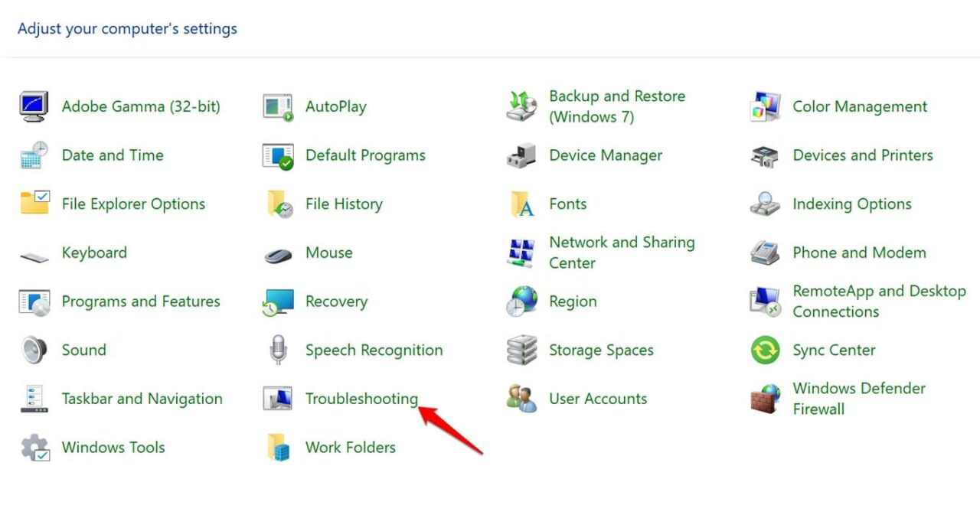This screenshot has width=980, height=528.
Task: Click the Keyboard text link
Action: pos(94,253)
